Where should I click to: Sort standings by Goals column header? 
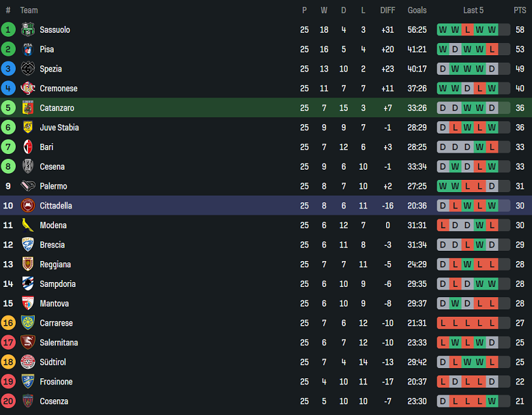(417, 10)
